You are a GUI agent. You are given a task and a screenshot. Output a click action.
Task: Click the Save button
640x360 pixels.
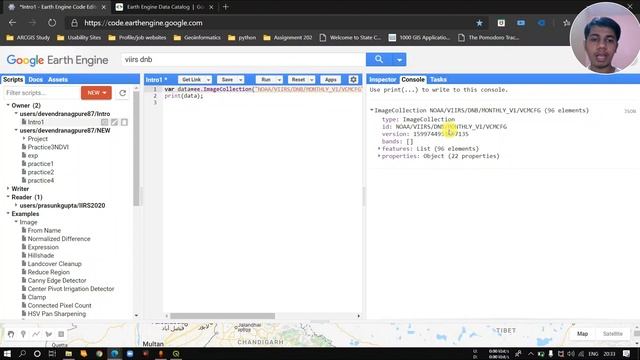pos(227,80)
